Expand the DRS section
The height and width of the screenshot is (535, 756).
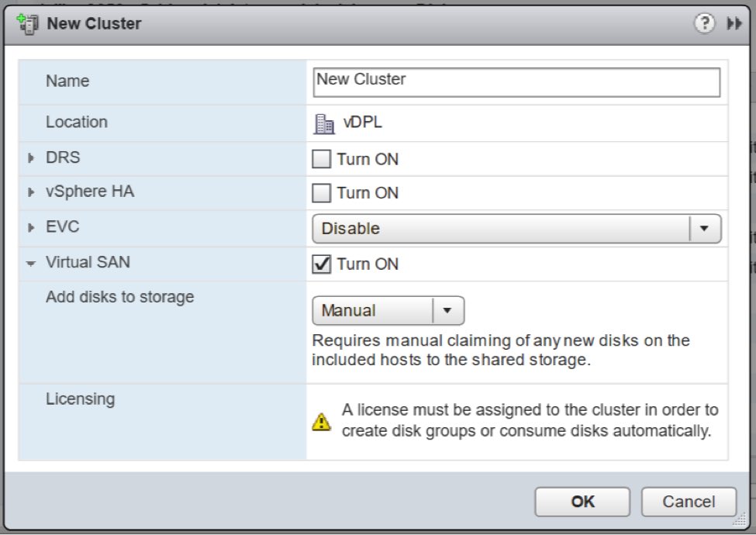30,159
